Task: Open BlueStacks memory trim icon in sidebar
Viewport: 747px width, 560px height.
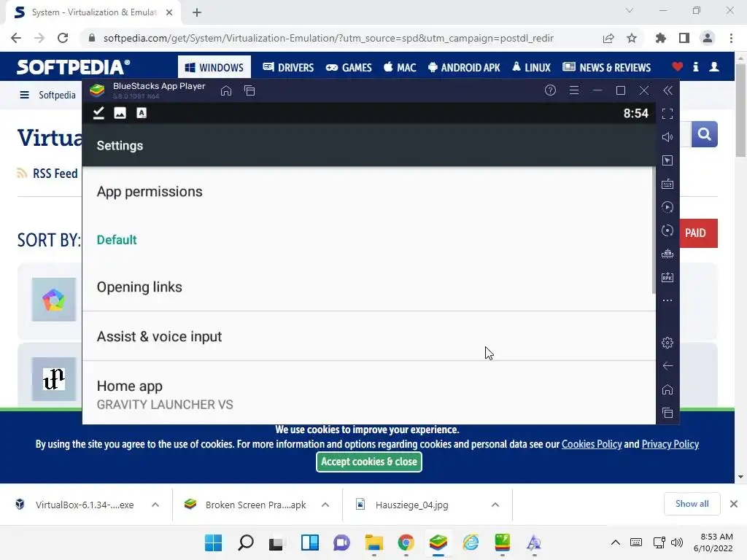Action: pyautogui.click(x=667, y=254)
